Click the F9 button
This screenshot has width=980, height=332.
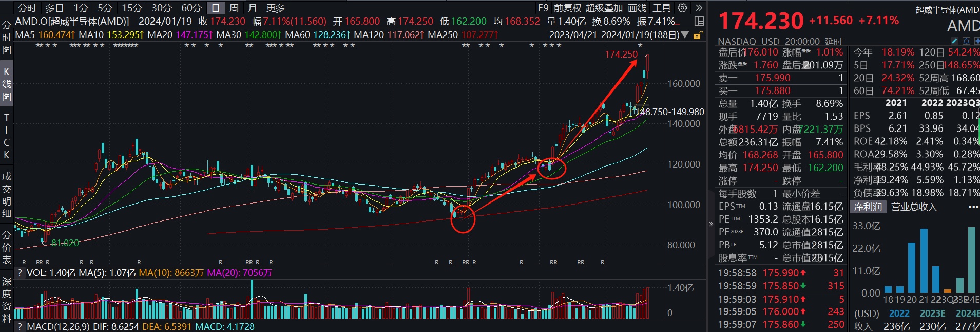[x=543, y=8]
